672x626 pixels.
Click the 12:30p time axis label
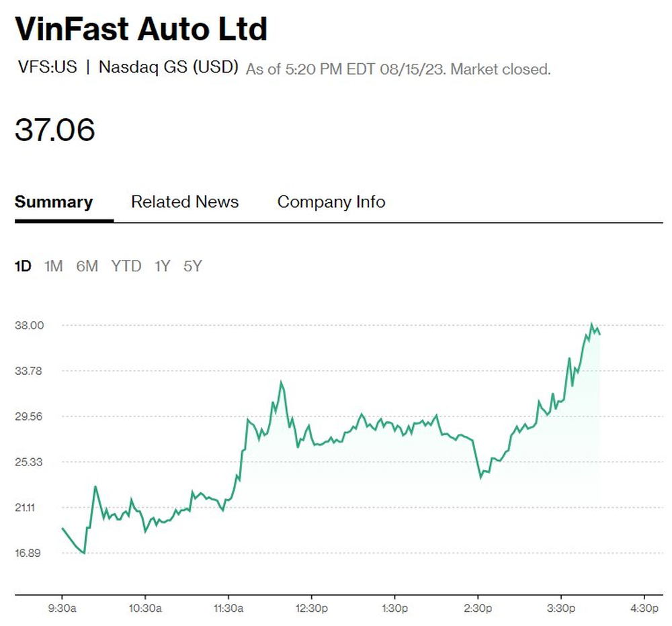[x=312, y=609]
